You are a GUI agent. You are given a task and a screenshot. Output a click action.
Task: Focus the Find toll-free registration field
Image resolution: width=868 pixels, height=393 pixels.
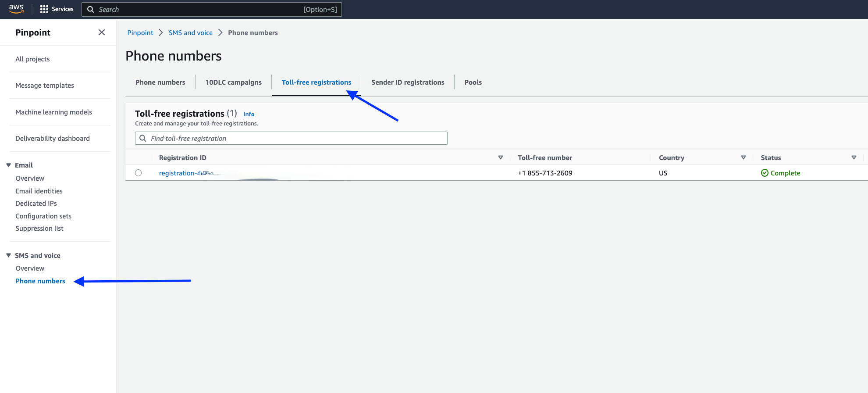(291, 138)
